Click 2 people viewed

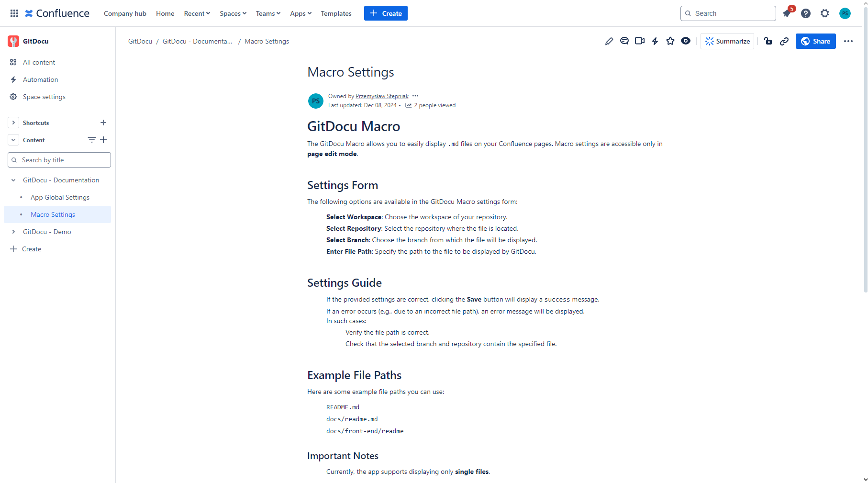[434, 105]
